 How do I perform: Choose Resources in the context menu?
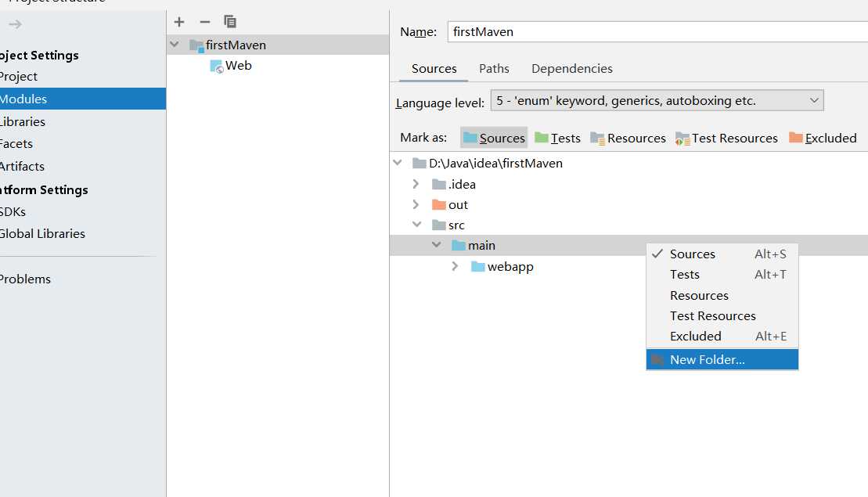point(722,296)
